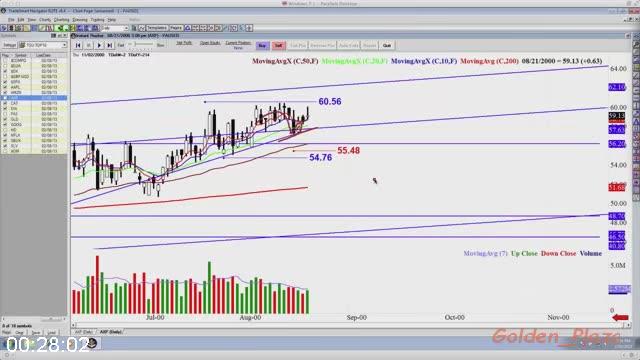
Task: Click the 62.16 price axis marker
Action: tap(617, 87)
